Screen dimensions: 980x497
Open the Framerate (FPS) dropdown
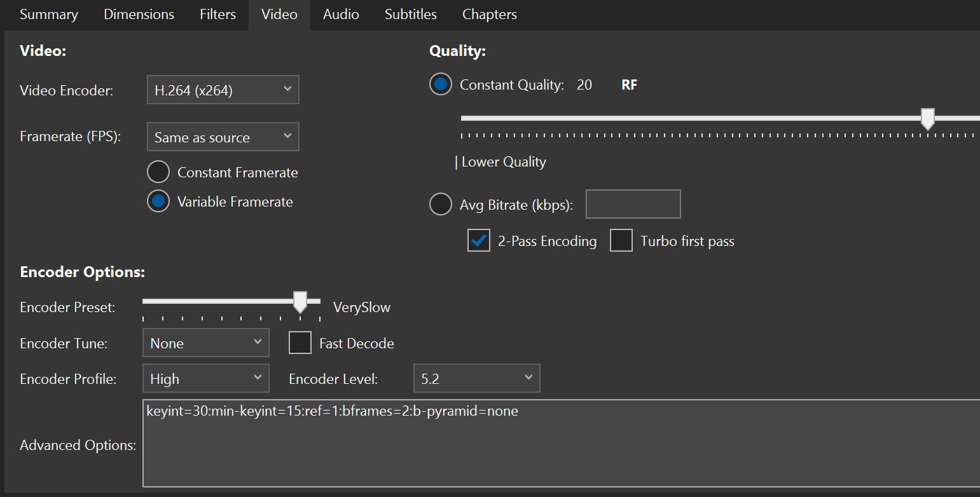pyautogui.click(x=223, y=137)
